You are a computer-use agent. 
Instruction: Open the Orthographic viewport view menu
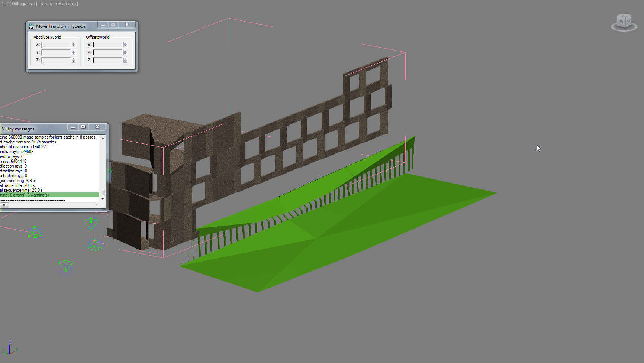pos(23,4)
